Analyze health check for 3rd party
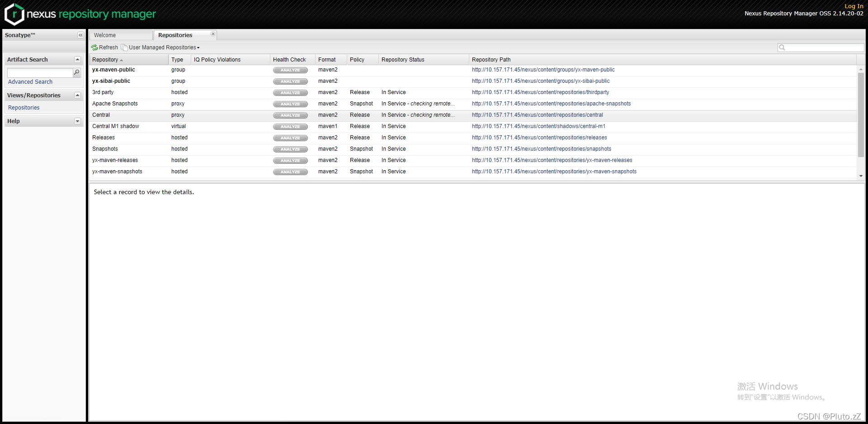Image resolution: width=868 pixels, height=424 pixels. [x=290, y=93]
